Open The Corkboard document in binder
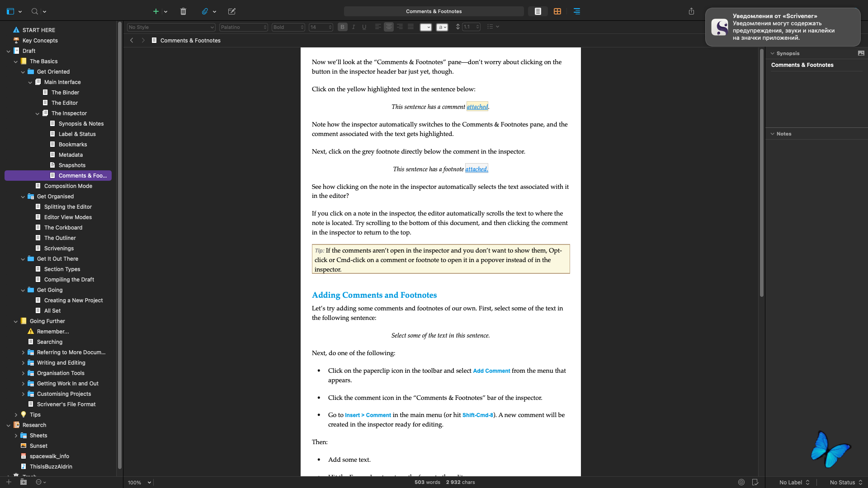 coord(63,228)
